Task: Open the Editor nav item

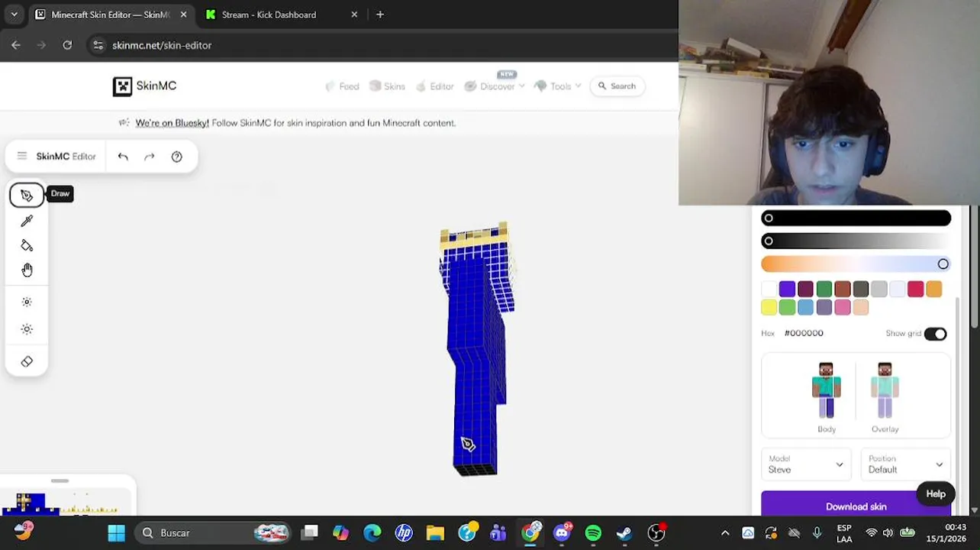Action: coord(434,86)
